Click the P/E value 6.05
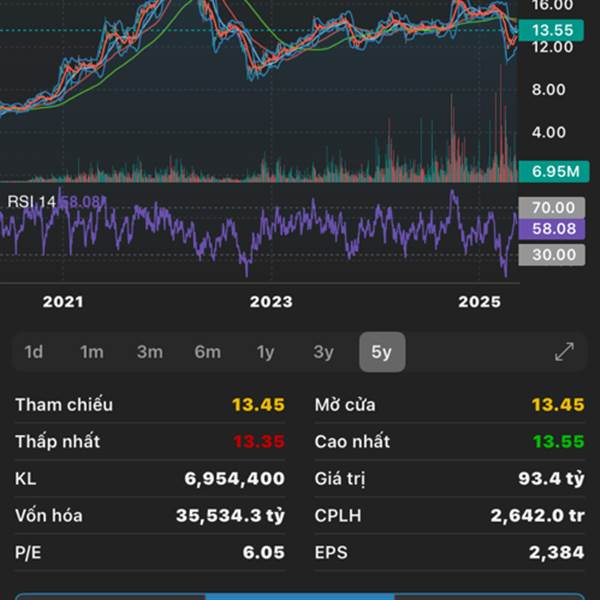 point(264,553)
